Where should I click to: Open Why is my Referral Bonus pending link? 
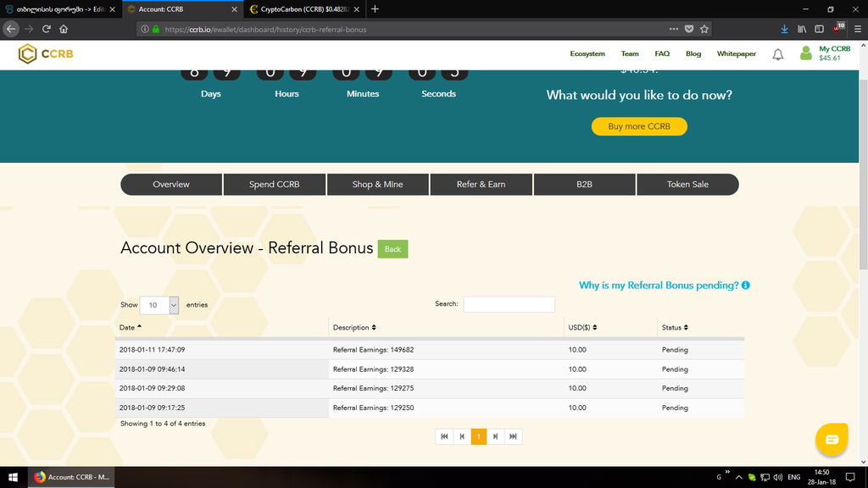659,286
